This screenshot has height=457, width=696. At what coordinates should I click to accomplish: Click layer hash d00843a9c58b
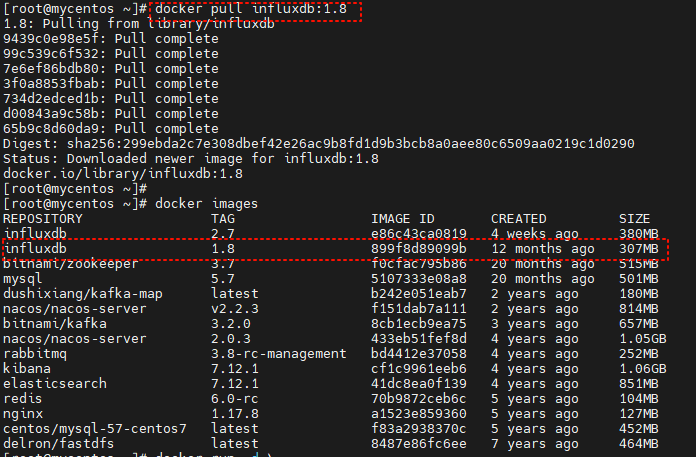[x=51, y=114]
